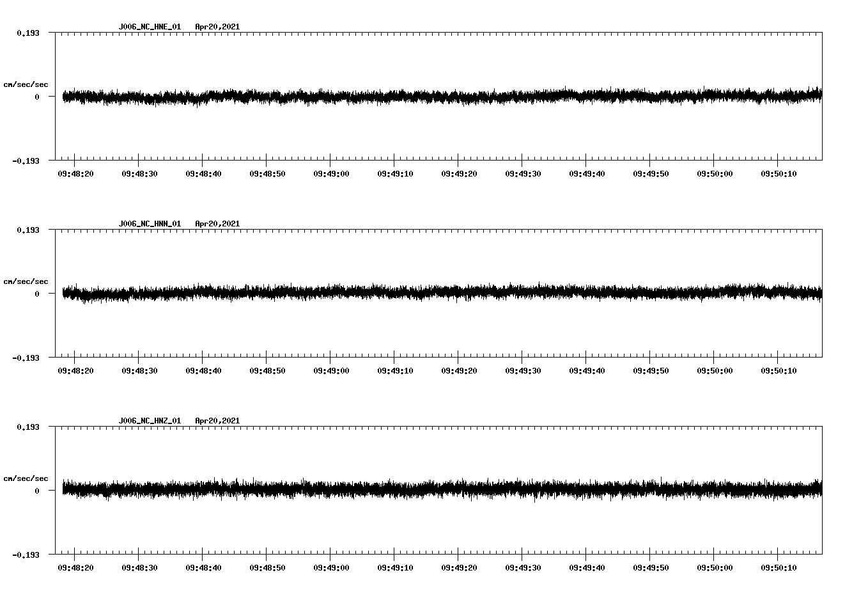Click the J006_NC_HNZ_01 channel label
Screen dimensions: 868x591
[x=149, y=420]
